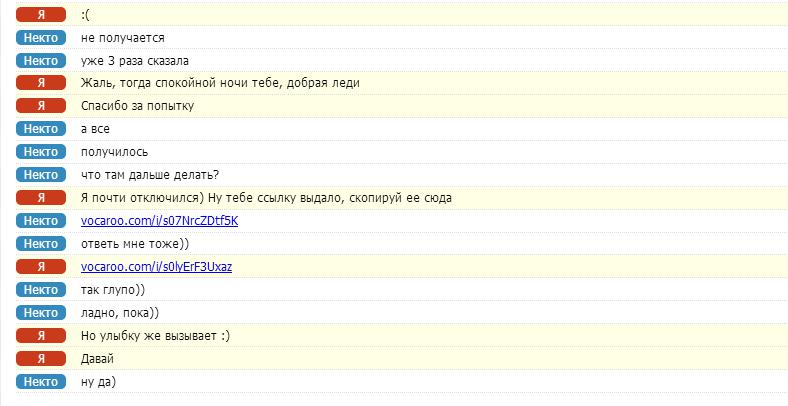The image size is (788, 406).
Task: Click the message "уже 3 раза сказала"
Action: pyautogui.click(x=134, y=61)
